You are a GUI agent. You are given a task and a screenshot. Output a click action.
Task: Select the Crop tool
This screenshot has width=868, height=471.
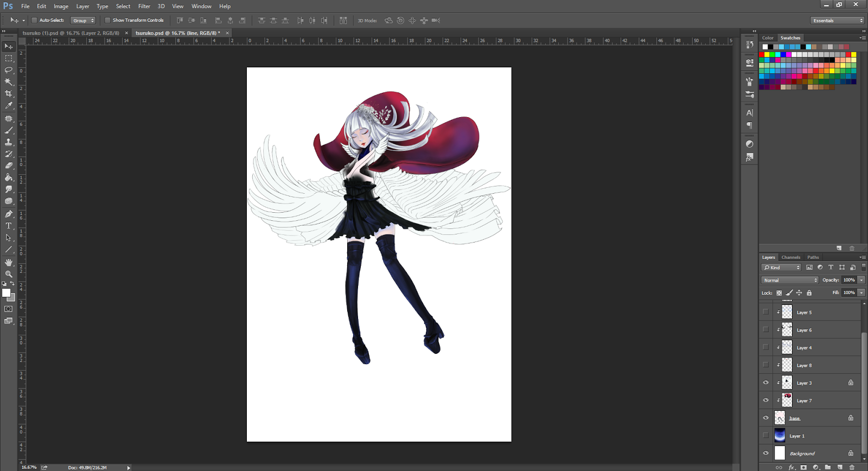[9, 94]
